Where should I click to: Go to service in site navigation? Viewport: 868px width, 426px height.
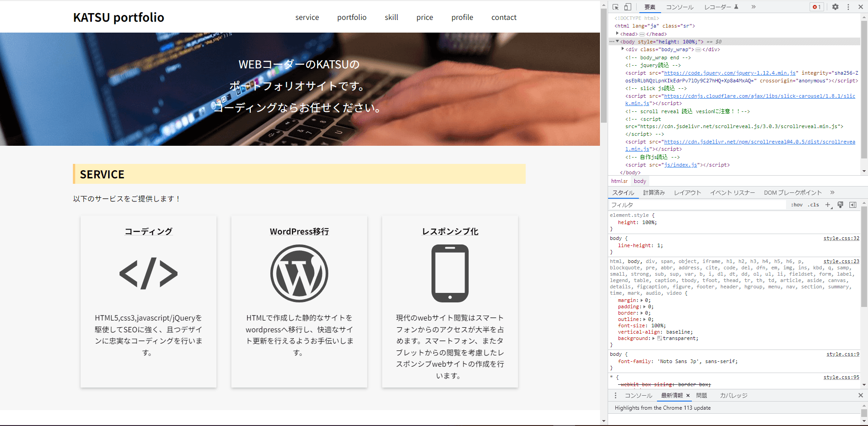307,17
